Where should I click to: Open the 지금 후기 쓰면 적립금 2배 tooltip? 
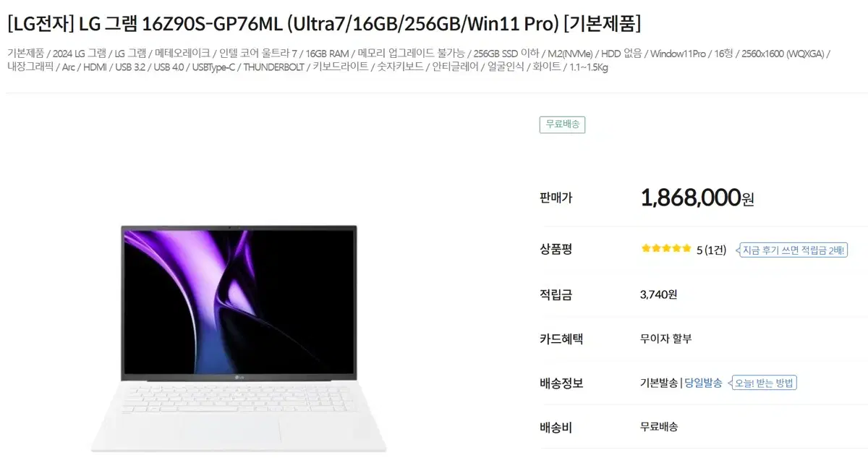point(791,250)
